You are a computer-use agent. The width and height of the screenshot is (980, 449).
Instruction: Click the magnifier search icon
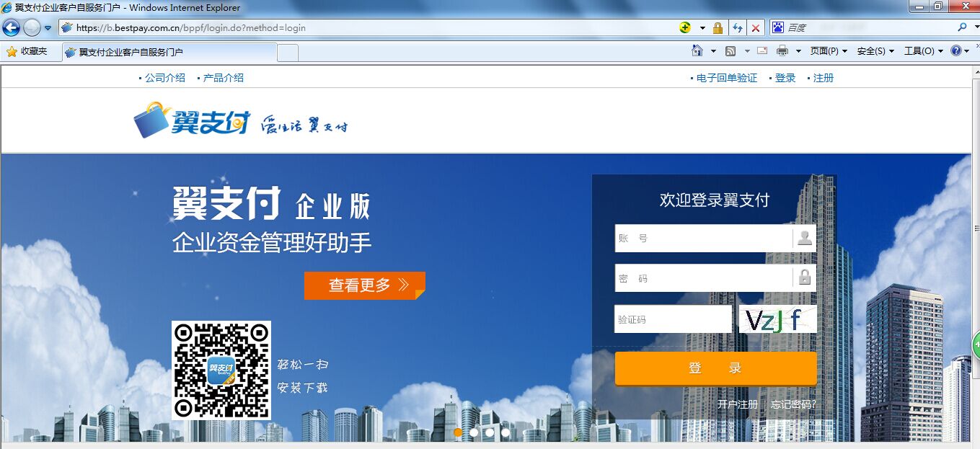click(962, 27)
